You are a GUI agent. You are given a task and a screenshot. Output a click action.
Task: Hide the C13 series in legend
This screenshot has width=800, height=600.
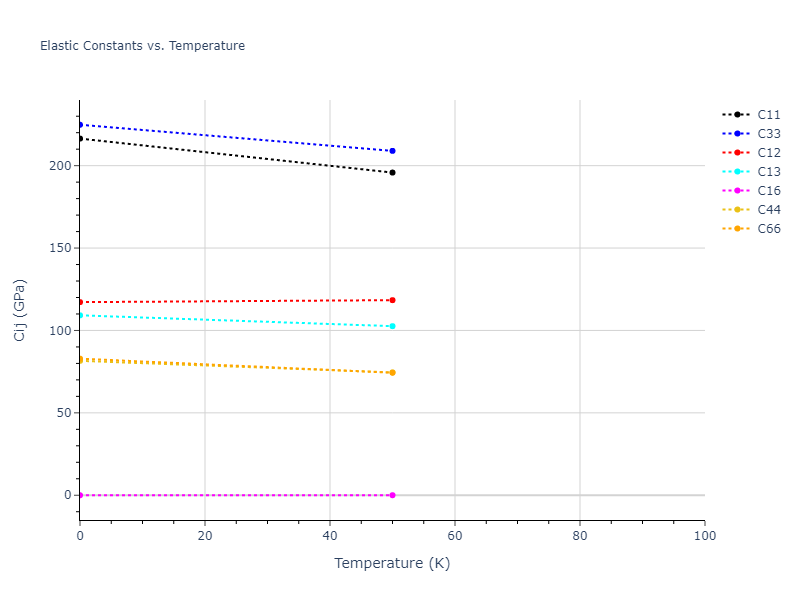point(768,172)
